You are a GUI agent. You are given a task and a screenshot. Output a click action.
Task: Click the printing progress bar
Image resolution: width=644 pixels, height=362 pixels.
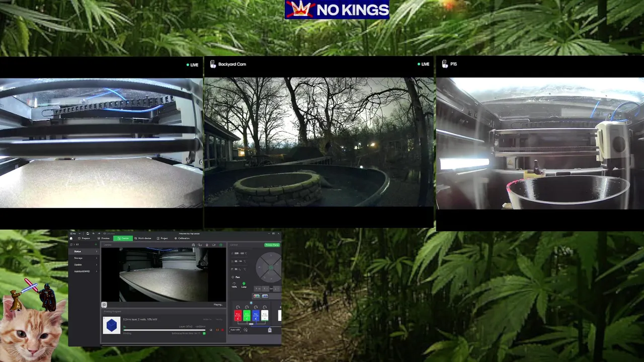click(164, 330)
